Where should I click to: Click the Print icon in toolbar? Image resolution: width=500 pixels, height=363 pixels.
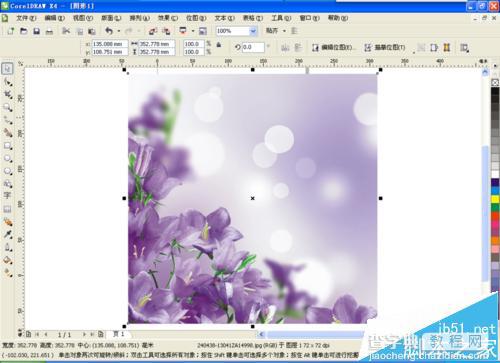click(x=49, y=31)
